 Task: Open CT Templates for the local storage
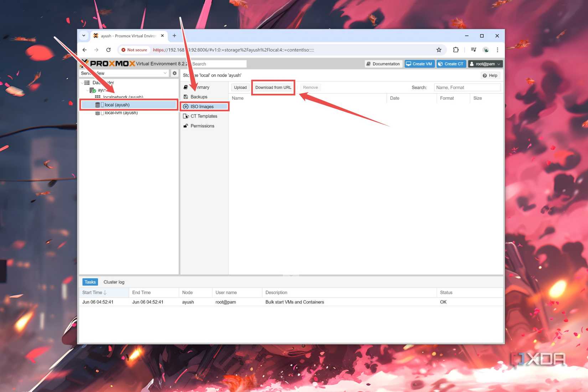pyautogui.click(x=204, y=116)
